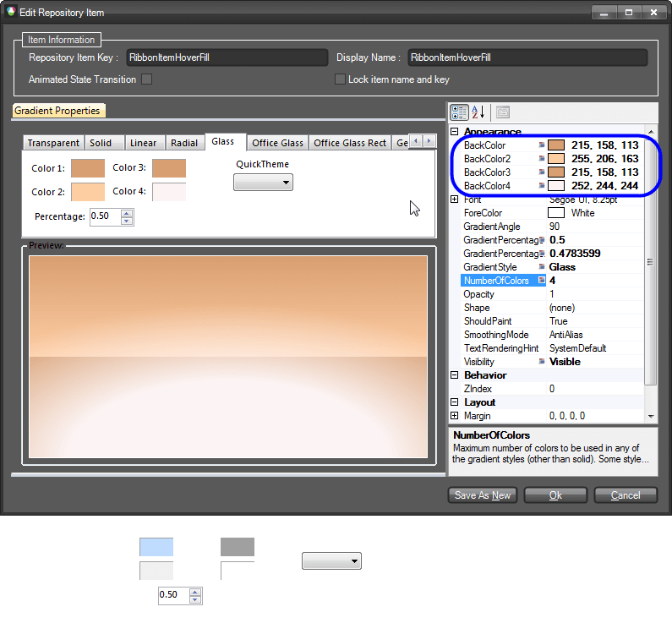
Task: Click the app icon in title bar
Action: tap(11, 12)
